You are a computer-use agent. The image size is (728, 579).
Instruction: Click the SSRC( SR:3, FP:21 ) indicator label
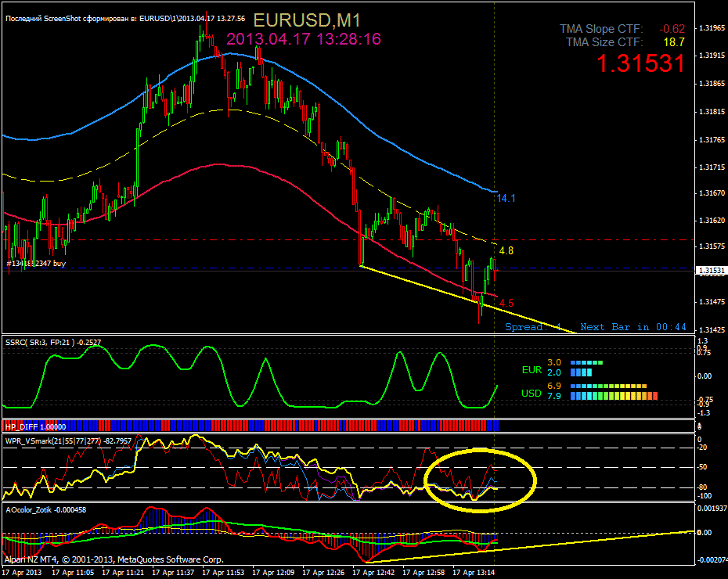[x=53, y=343]
